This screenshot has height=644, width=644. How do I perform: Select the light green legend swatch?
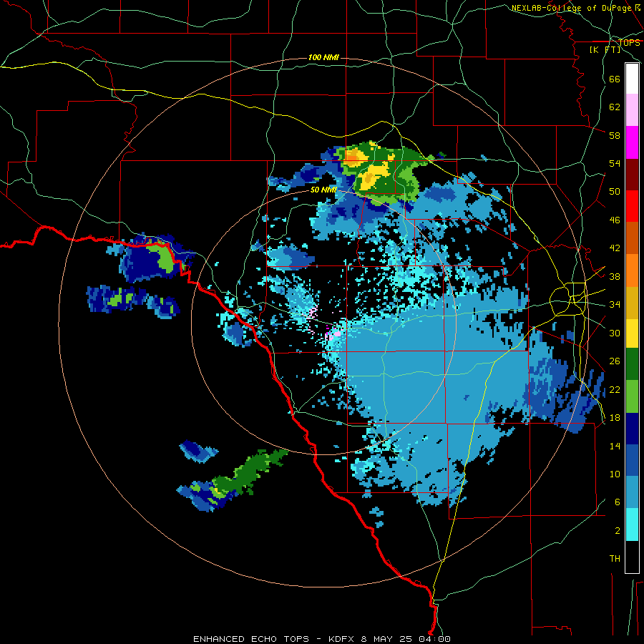tap(632, 396)
